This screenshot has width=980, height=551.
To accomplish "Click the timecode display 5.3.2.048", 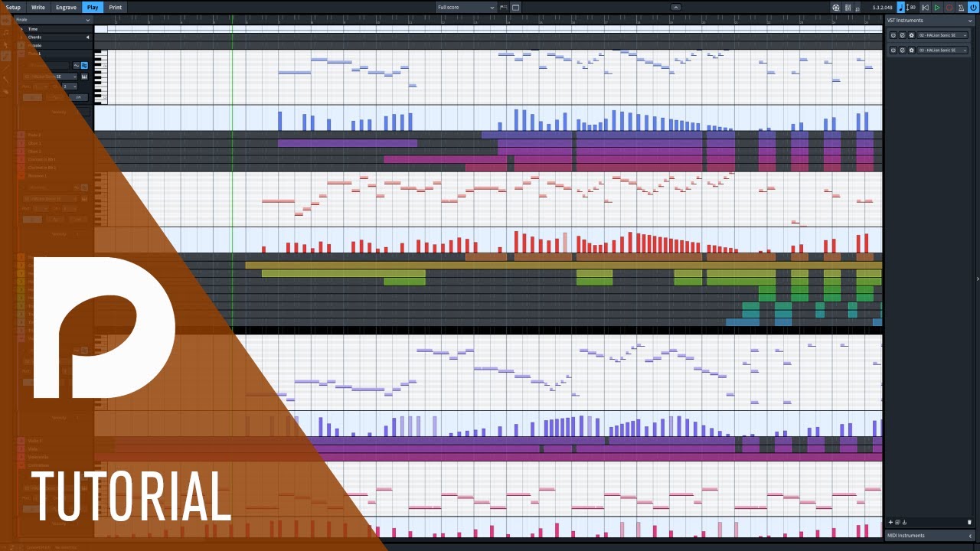I will [883, 8].
